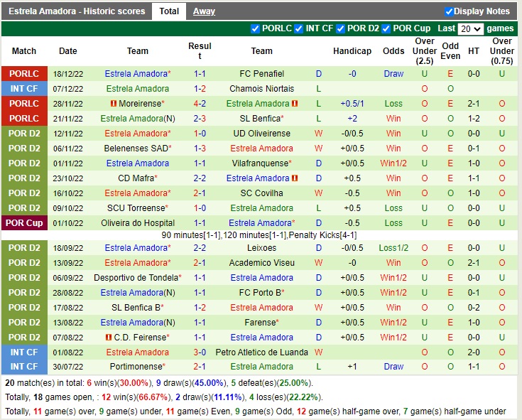Open the Last 20 games dropdown
Viewport: 522px width, 420px height.
tap(470, 29)
